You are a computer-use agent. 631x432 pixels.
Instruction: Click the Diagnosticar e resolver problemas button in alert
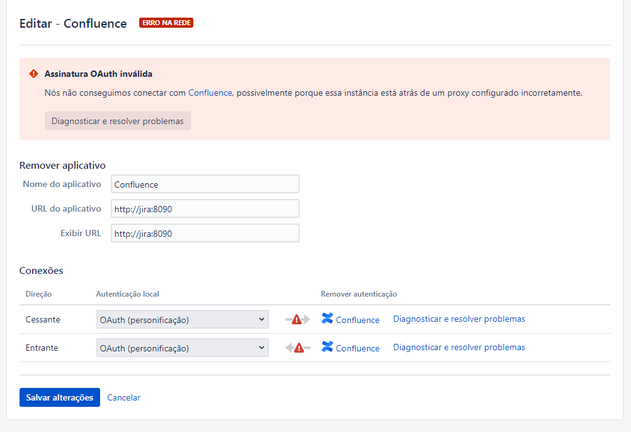(118, 121)
